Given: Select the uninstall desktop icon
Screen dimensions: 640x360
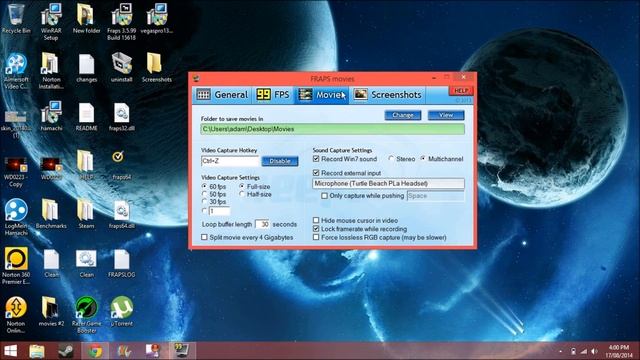Looking at the screenshot, I should (x=121, y=68).
